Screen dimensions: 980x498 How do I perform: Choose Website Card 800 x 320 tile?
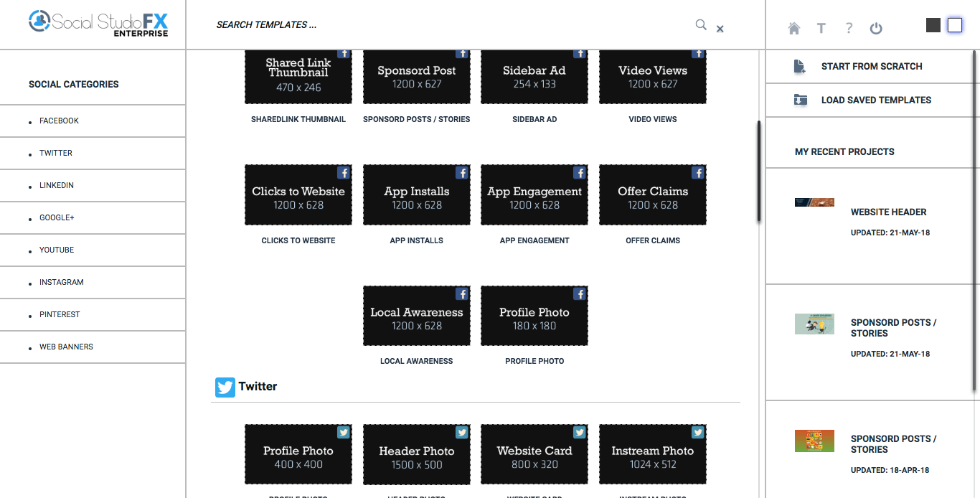534,454
